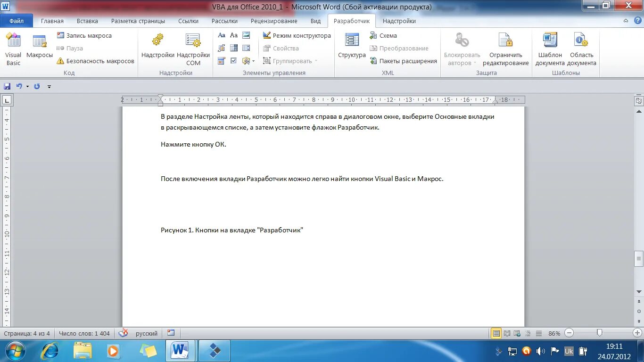The height and width of the screenshot is (362, 644).
Task: Open Область документа panel
Action: pyautogui.click(x=582, y=49)
